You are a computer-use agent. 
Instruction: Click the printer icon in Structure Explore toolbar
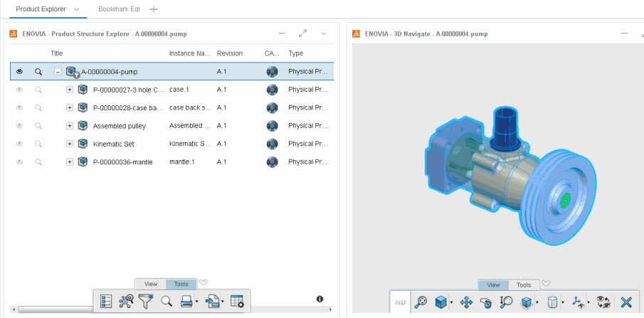click(186, 301)
